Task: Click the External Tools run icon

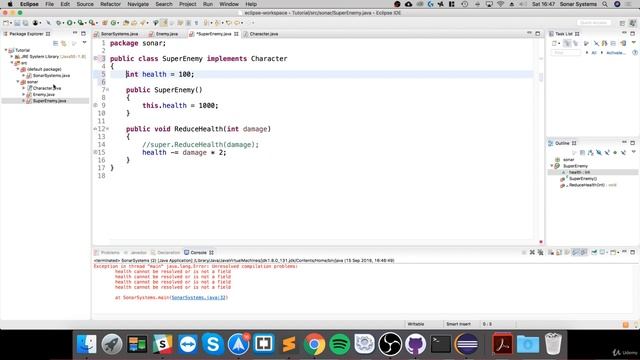Action: point(91,23)
